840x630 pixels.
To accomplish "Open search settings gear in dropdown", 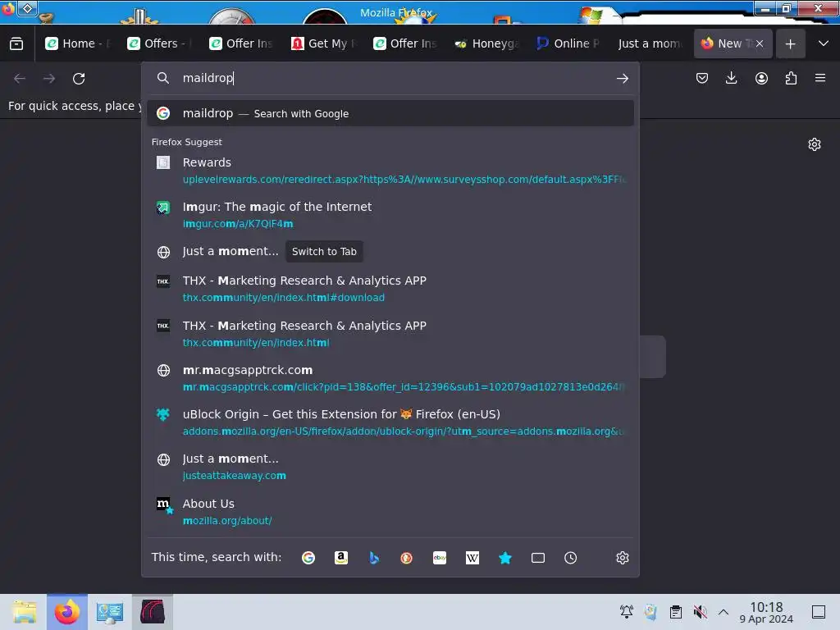I will pyautogui.click(x=622, y=558).
